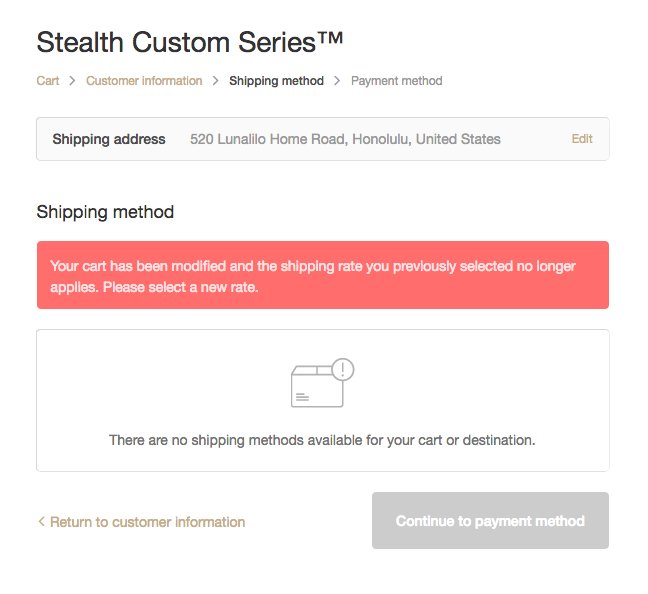
Task: Click the exclamation mark alert circle
Action: (343, 369)
